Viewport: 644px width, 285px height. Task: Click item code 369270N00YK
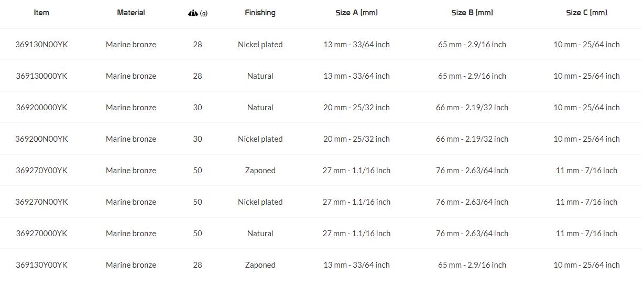coord(41,202)
